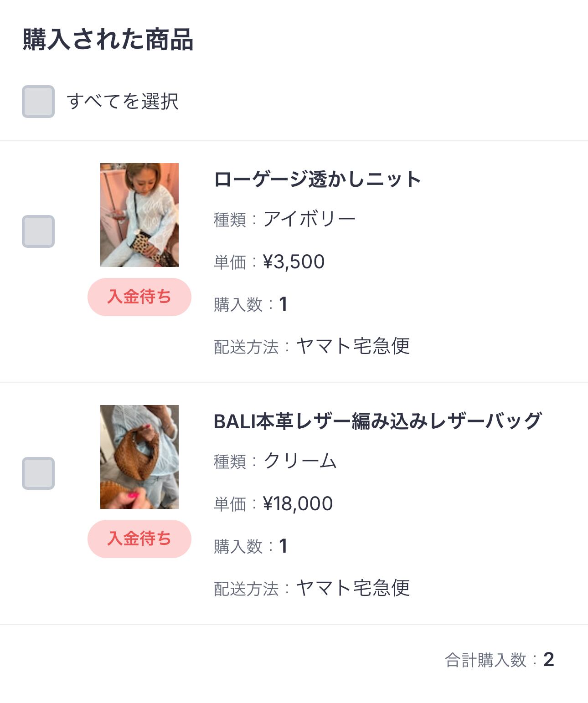The image size is (588, 703).
Task: Check the すべてを選択 select-all checkbox
Action: click(38, 102)
